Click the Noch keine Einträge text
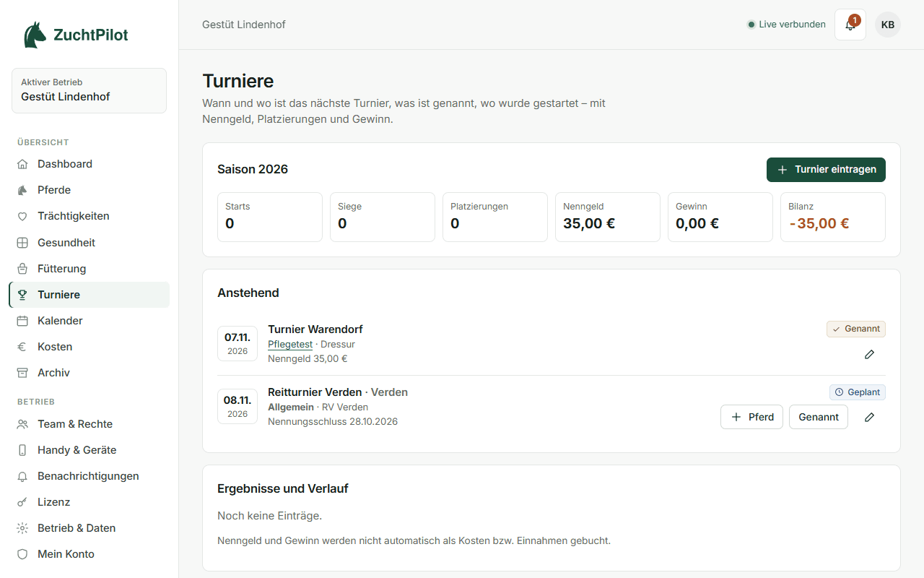 (x=269, y=516)
